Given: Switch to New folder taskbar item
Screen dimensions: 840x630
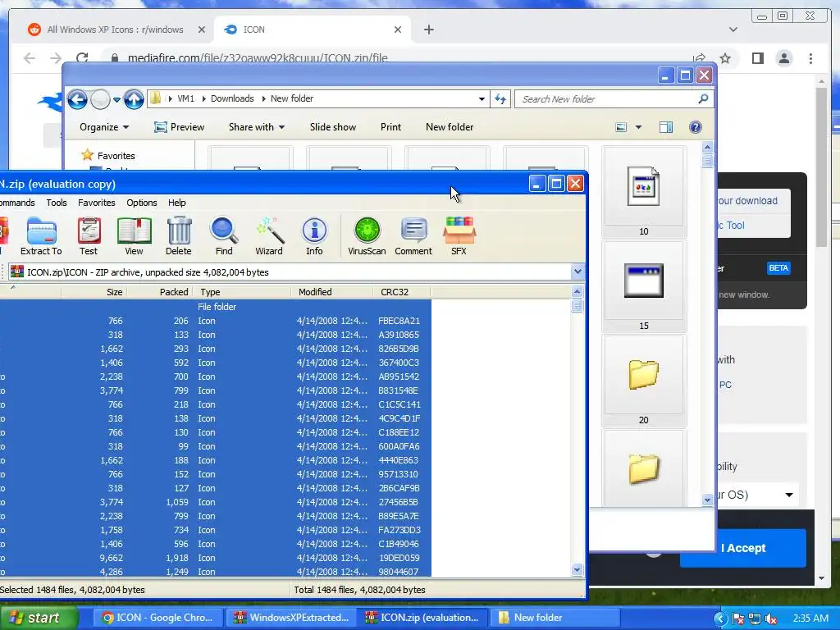Looking at the screenshot, I should [x=555, y=618].
